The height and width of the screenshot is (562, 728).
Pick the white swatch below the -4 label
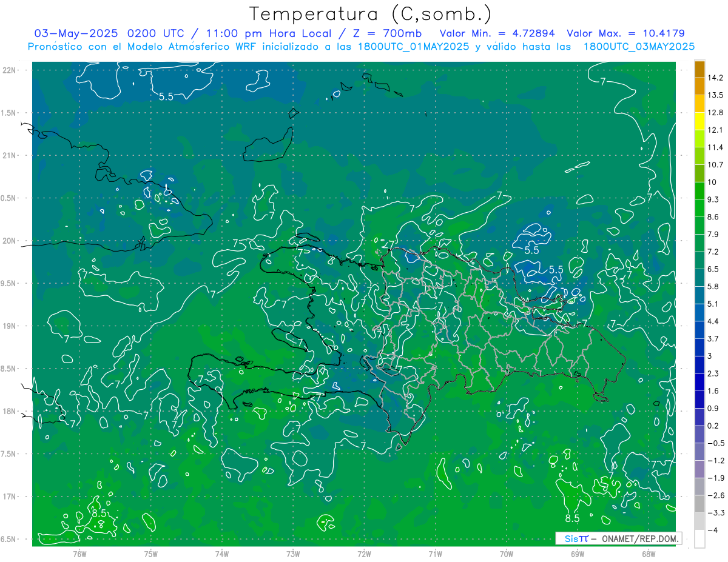click(x=699, y=539)
